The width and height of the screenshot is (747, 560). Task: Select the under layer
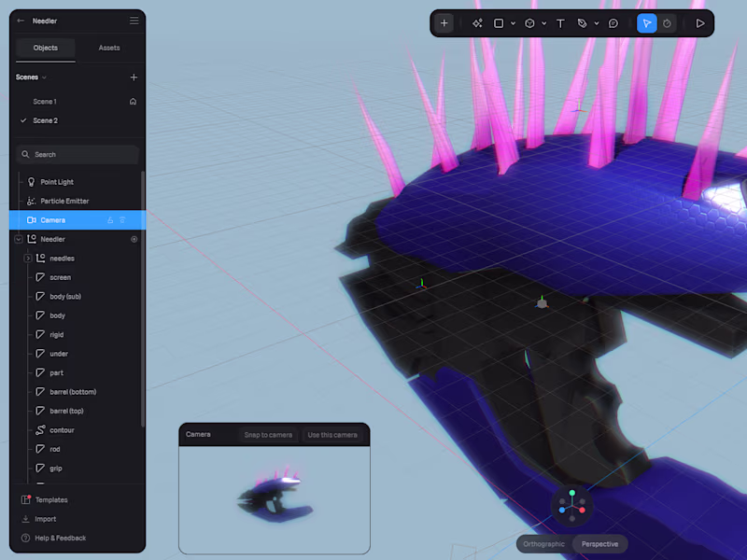click(59, 354)
